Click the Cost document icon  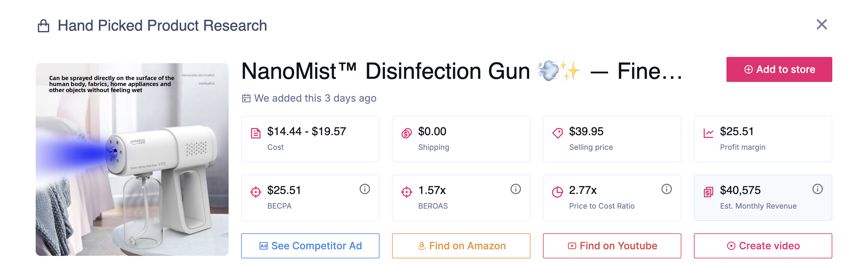255,133
